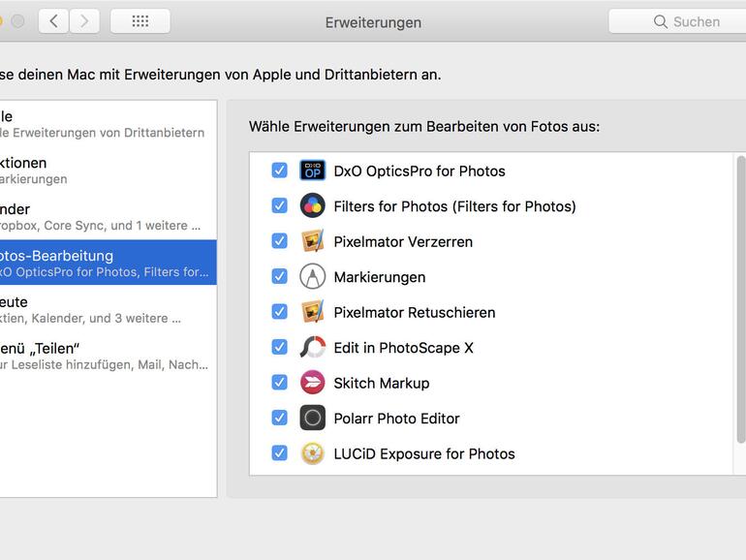The height and width of the screenshot is (560, 746).
Task: Toggle Skitch Markup checkbox
Action: click(279, 383)
